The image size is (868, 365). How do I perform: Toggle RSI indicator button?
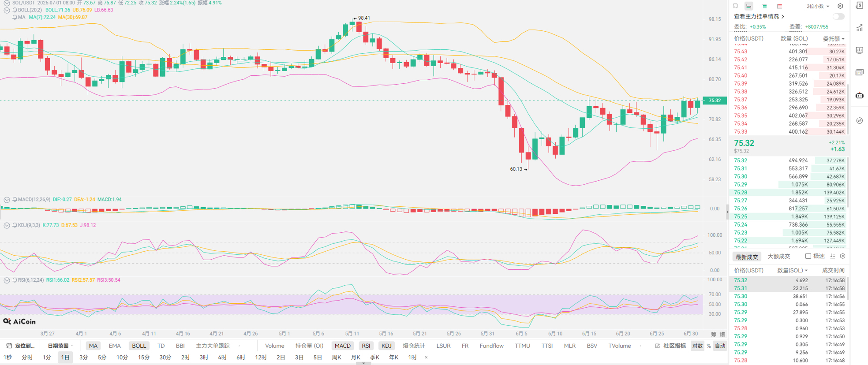tap(366, 346)
